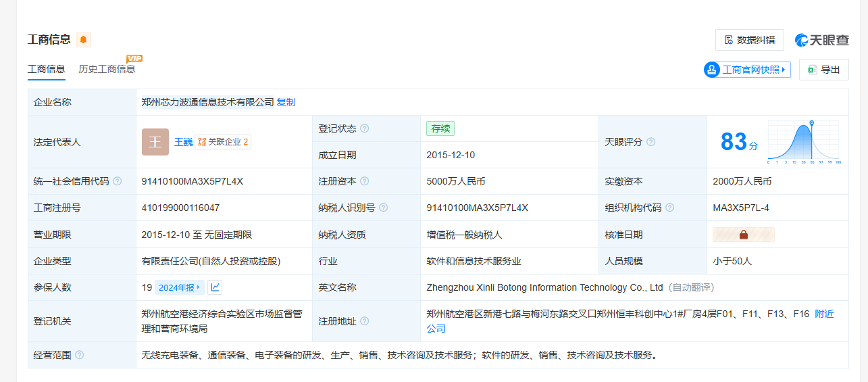Viewport: 868px width, 382px height.
Task: Click help icon next to 经营范围
Action: (x=80, y=355)
